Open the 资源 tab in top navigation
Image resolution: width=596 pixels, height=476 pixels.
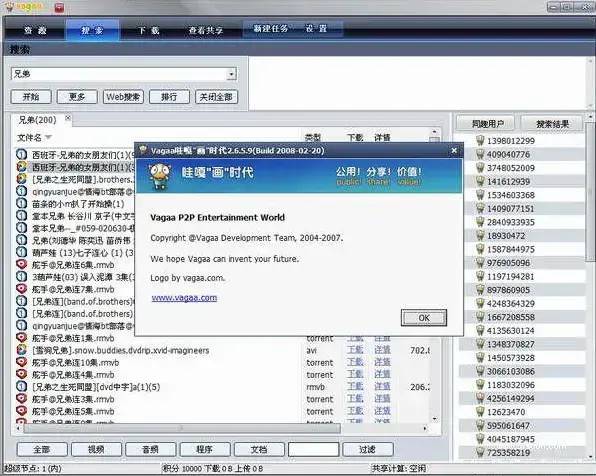pyautogui.click(x=35, y=30)
